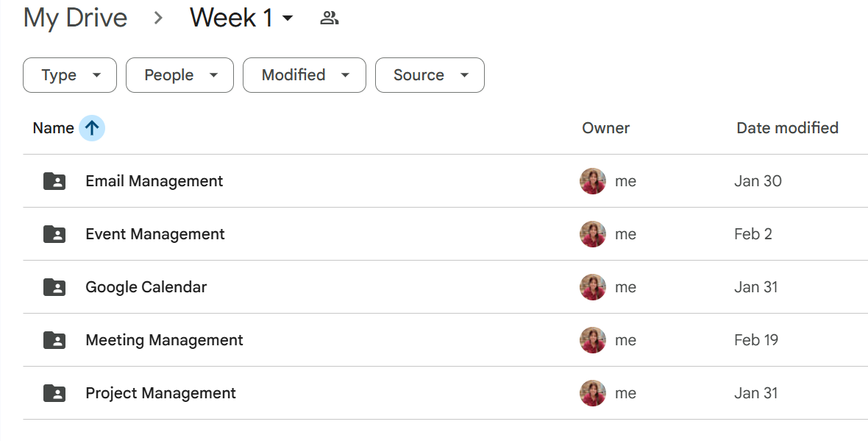Select the Project Management folder name
The width and height of the screenshot is (868, 441).
tap(160, 393)
